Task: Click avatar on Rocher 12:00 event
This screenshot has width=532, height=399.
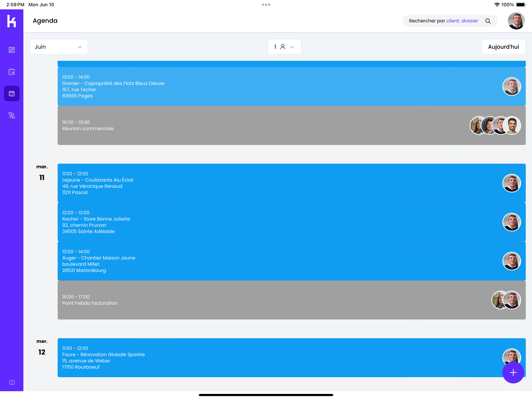Action: (512, 222)
